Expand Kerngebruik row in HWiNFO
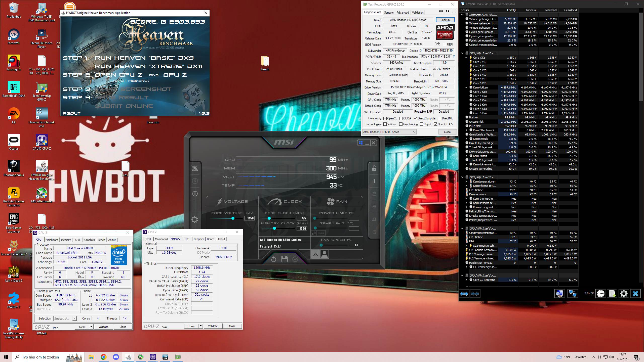This screenshot has width=644, height=362. pos(466,139)
